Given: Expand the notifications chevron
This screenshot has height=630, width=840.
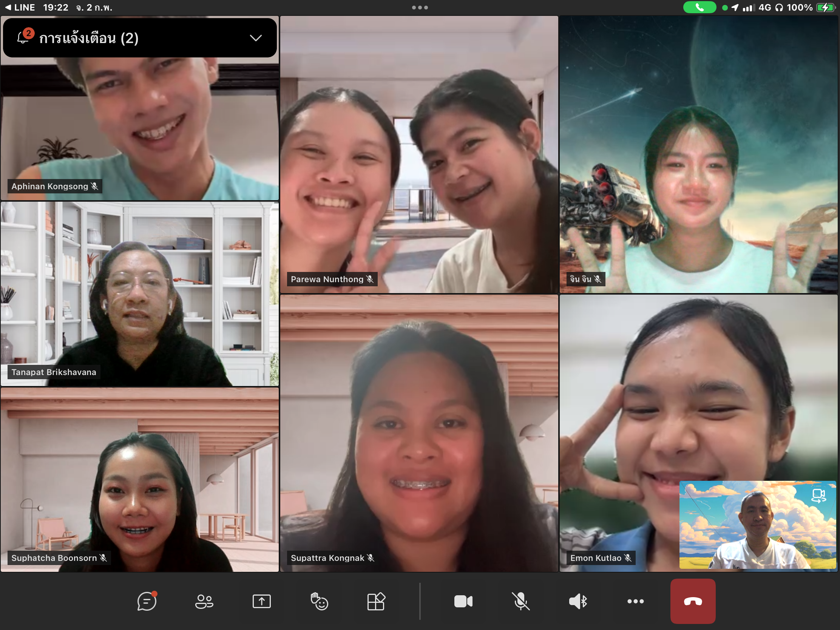Looking at the screenshot, I should 256,38.
